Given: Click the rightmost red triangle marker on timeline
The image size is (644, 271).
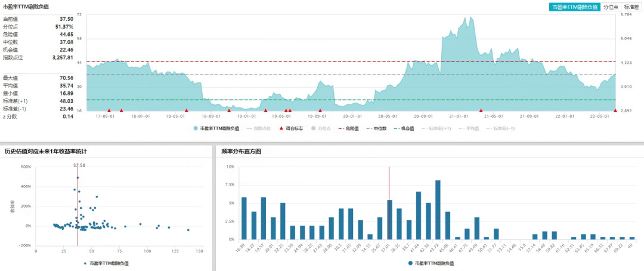Looking at the screenshot, I should point(615,110).
